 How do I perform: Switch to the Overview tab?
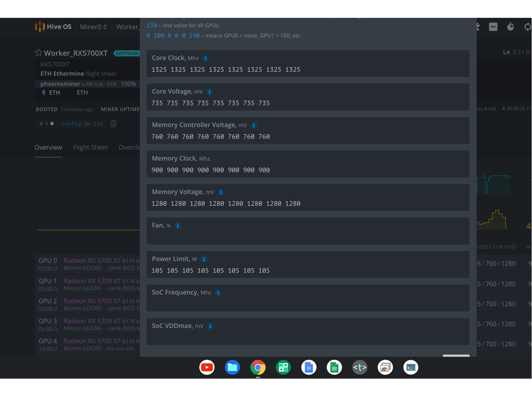(x=48, y=147)
